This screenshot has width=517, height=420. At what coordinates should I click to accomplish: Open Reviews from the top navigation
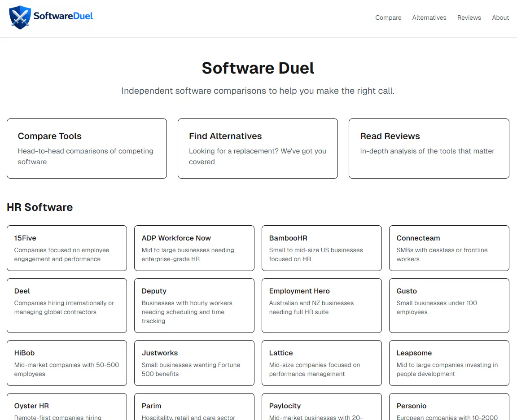(469, 18)
